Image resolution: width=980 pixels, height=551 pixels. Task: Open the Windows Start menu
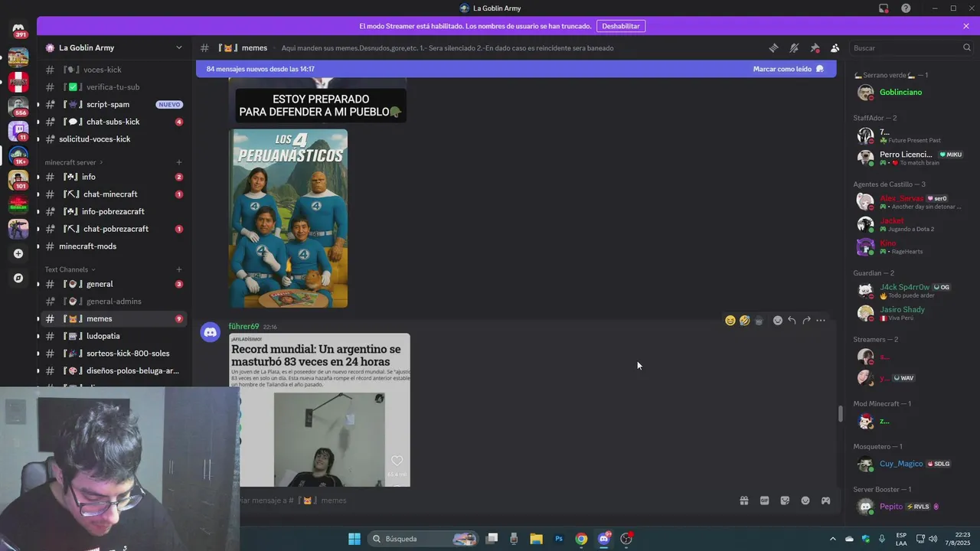point(354,539)
